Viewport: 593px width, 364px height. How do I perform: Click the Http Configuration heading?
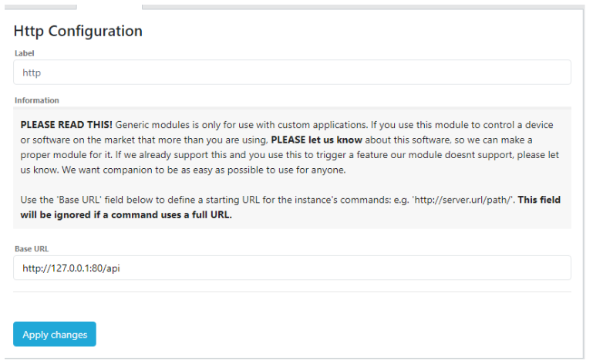(x=78, y=31)
